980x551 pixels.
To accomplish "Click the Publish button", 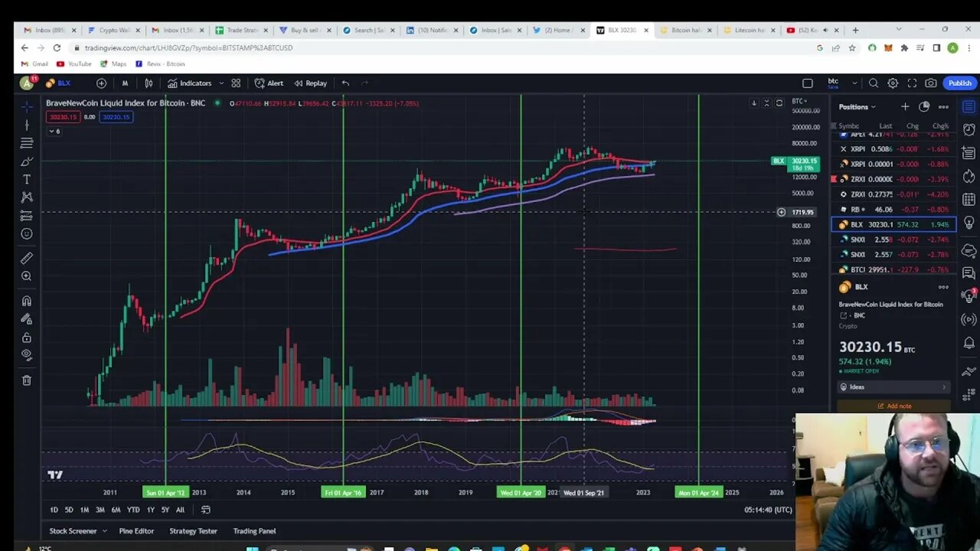I will click(x=960, y=83).
